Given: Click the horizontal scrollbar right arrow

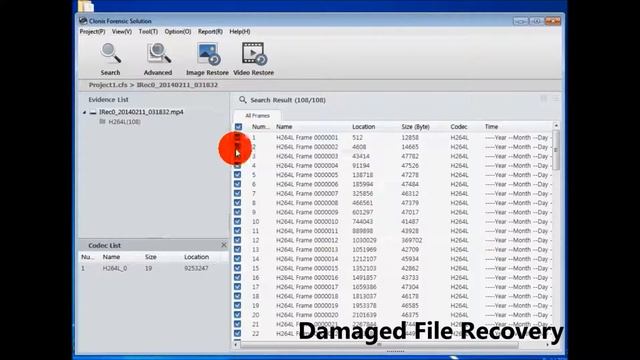Looking at the screenshot, I should click(548, 345).
